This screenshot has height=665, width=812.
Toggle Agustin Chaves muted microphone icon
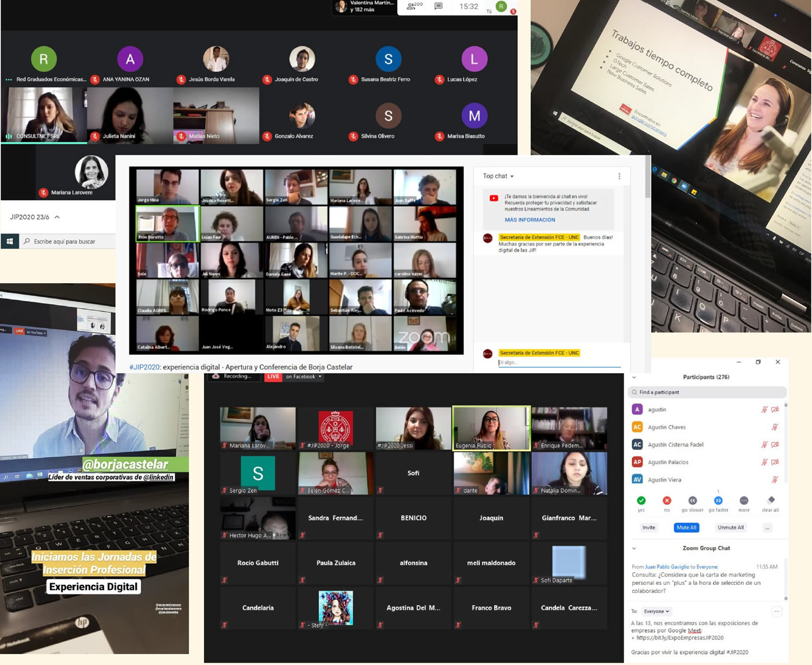[x=775, y=427]
